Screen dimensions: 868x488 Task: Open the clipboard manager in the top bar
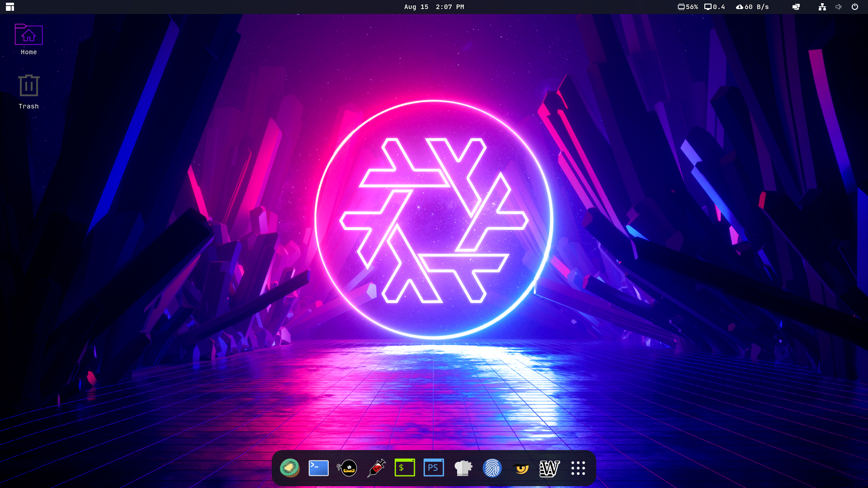(x=795, y=7)
